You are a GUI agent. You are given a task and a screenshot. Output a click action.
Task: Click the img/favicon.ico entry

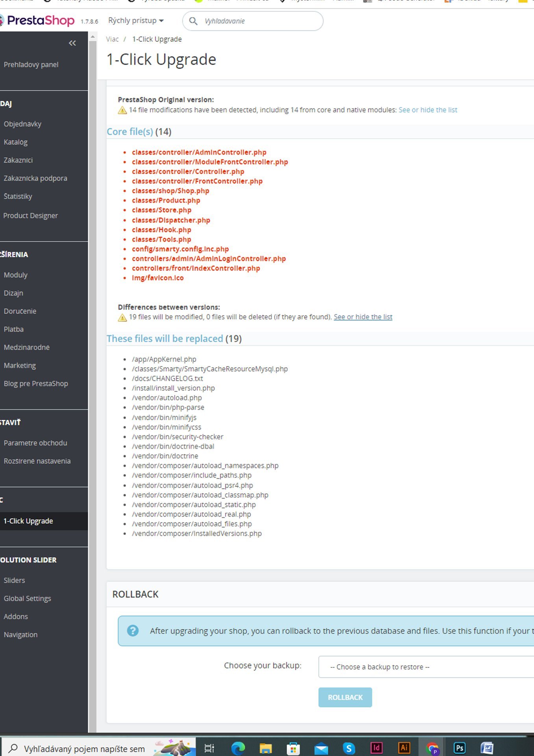click(158, 278)
